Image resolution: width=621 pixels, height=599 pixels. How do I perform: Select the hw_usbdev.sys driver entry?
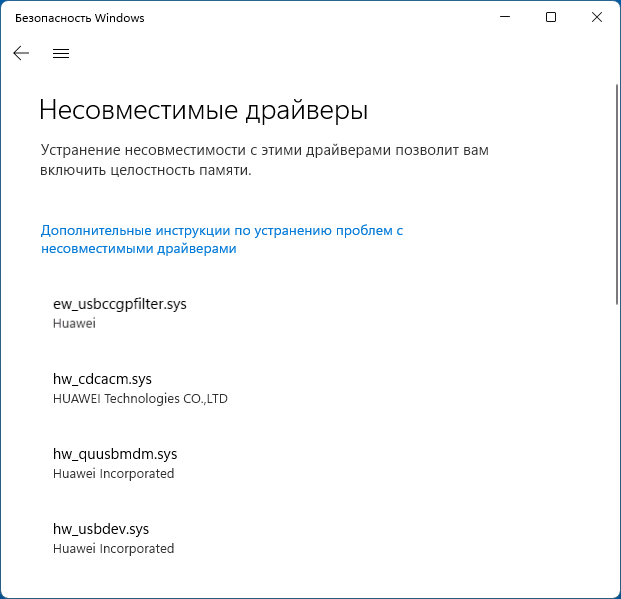[x=113, y=538]
